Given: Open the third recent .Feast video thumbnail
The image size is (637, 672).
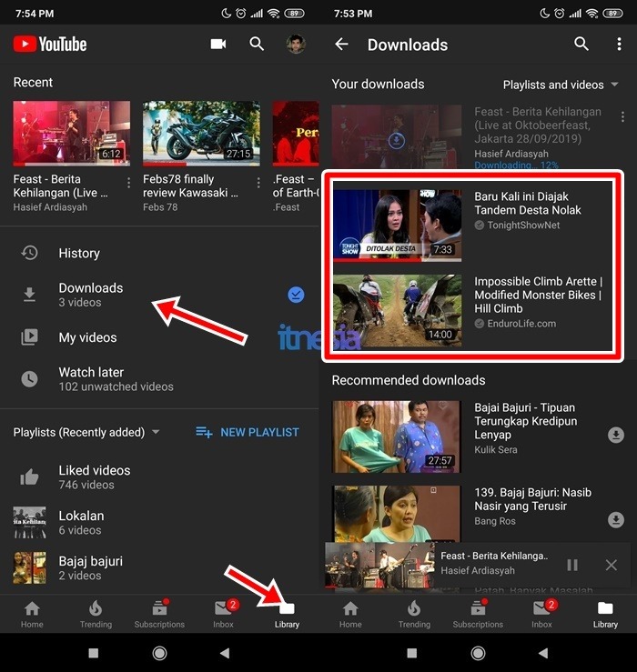Looking at the screenshot, I should click(296, 134).
